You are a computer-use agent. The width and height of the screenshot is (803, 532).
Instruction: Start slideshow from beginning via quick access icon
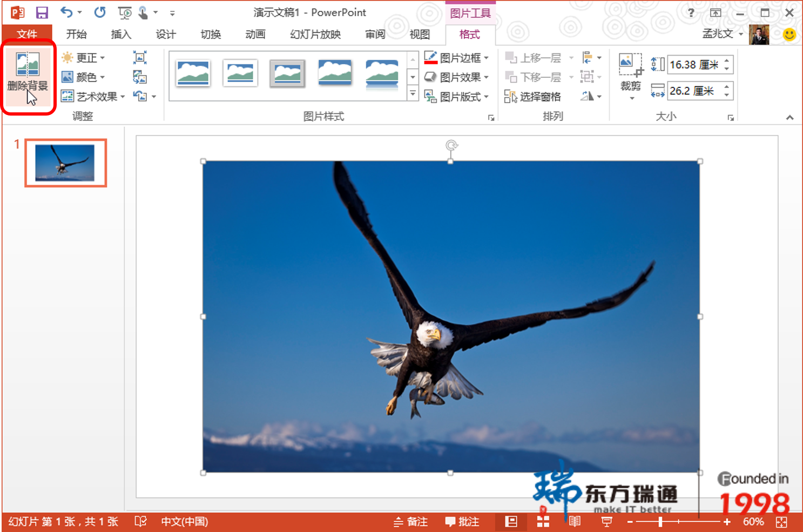(x=125, y=12)
